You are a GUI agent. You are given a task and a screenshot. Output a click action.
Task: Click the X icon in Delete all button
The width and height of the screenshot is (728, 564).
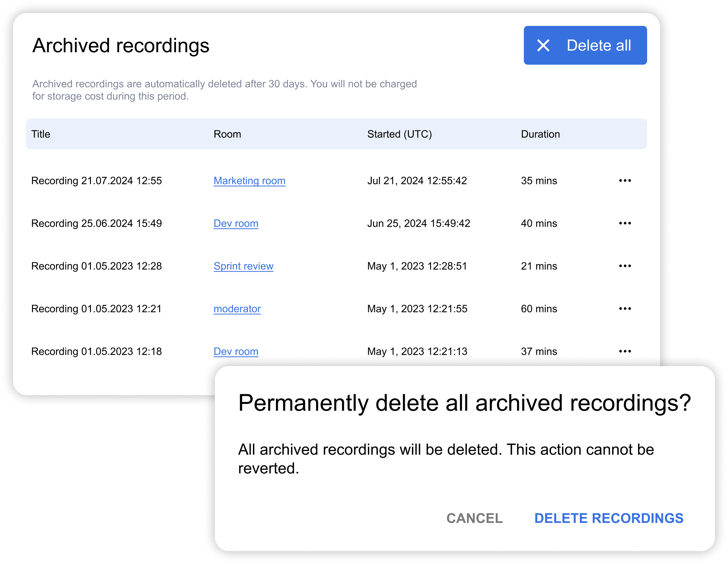pos(543,45)
